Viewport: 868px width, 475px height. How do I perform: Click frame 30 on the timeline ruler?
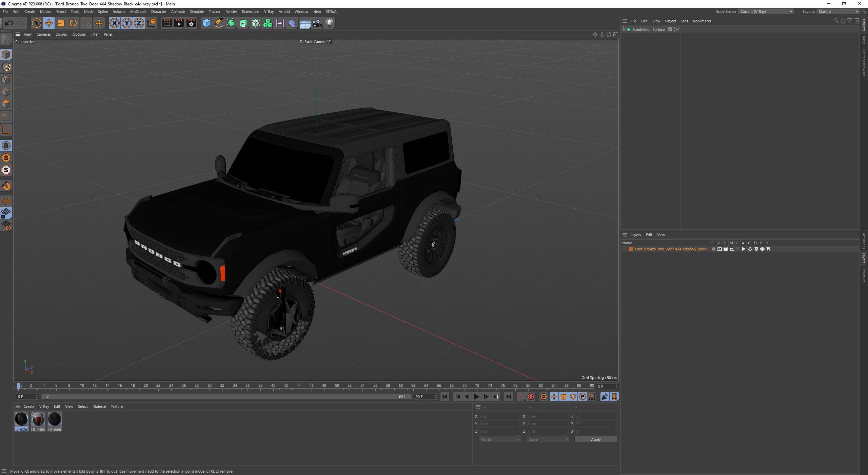pyautogui.click(x=210, y=386)
